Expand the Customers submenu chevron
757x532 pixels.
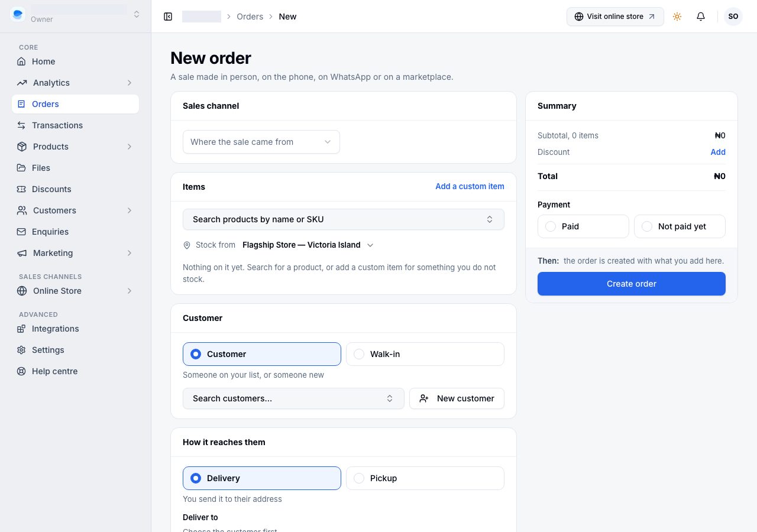click(130, 210)
